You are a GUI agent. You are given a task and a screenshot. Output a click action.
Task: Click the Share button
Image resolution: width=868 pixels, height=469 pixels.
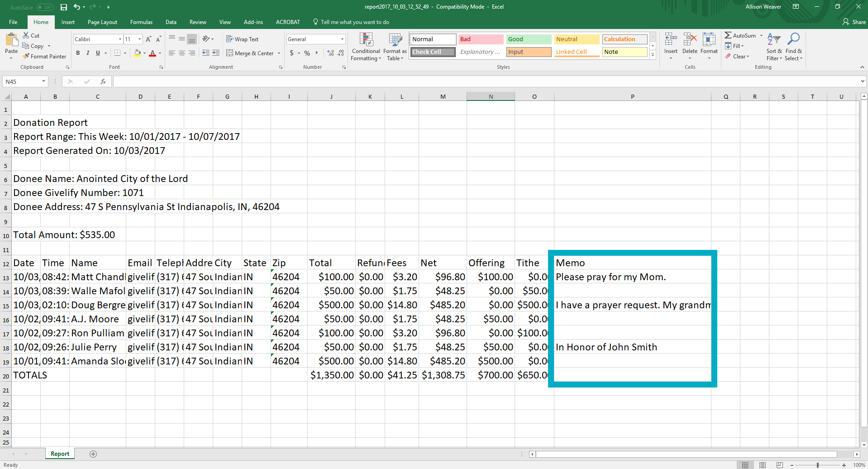tap(854, 22)
